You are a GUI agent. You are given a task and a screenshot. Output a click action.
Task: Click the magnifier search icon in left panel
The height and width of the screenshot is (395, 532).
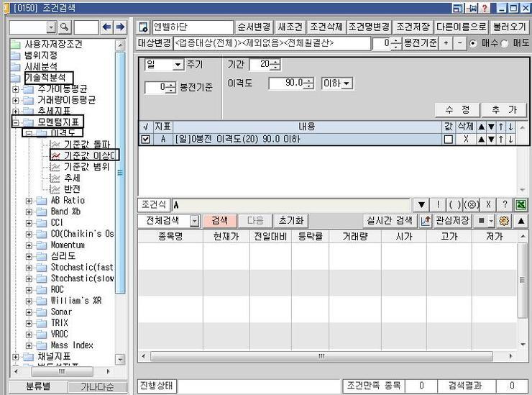[65, 27]
